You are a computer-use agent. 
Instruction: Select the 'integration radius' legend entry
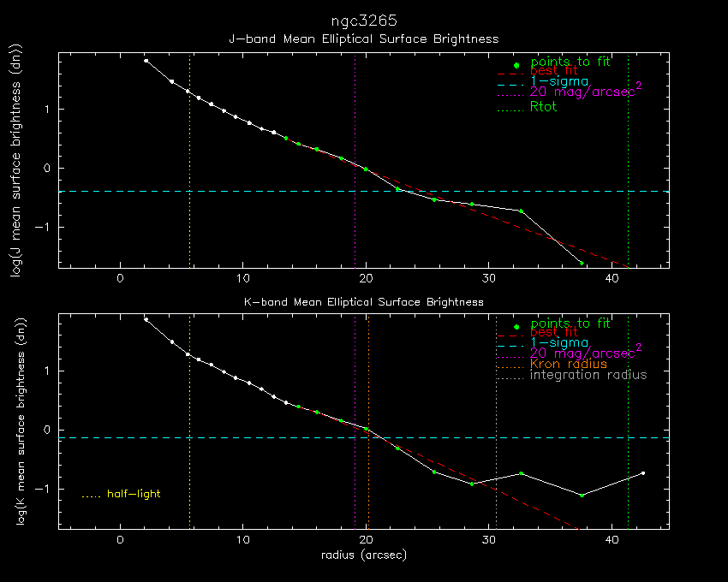tap(588, 375)
